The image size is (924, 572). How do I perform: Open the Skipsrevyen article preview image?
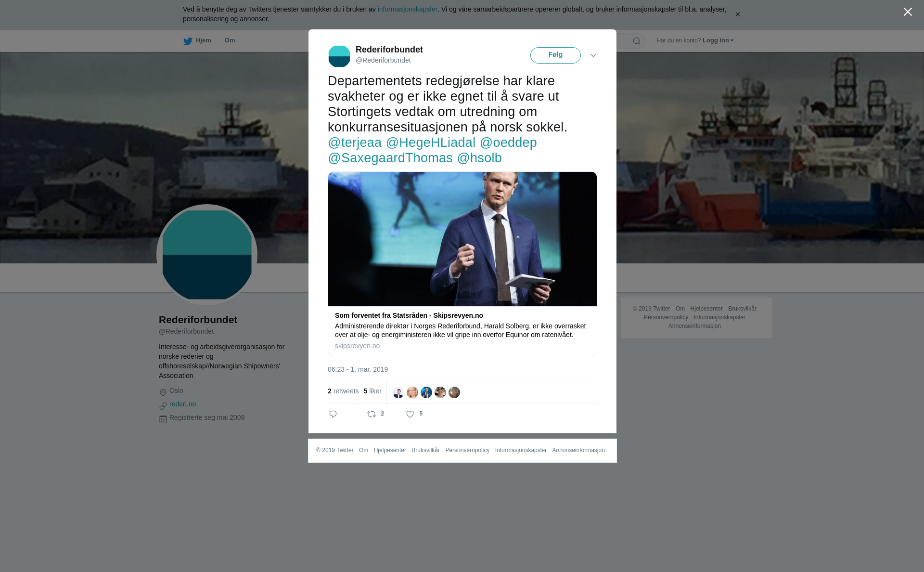462,239
